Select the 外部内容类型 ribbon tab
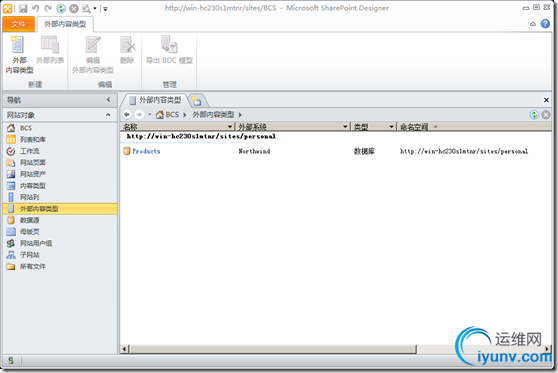The width and height of the screenshot is (558, 373). 65,24
